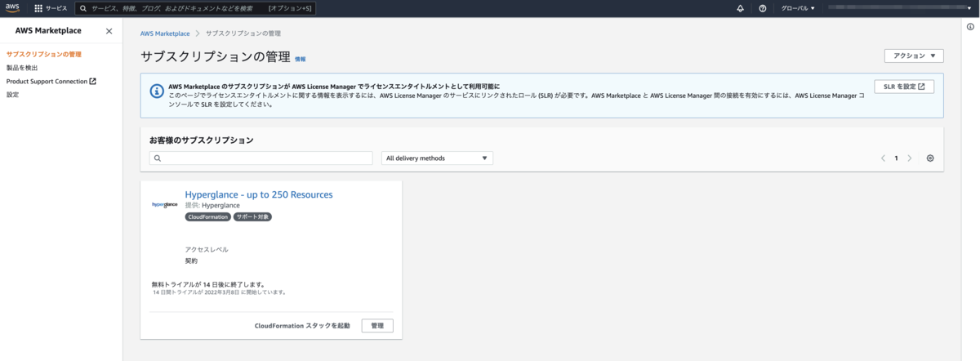Select page 1 in pagination
Image resolution: width=980 pixels, height=361 pixels.
pyautogui.click(x=896, y=158)
